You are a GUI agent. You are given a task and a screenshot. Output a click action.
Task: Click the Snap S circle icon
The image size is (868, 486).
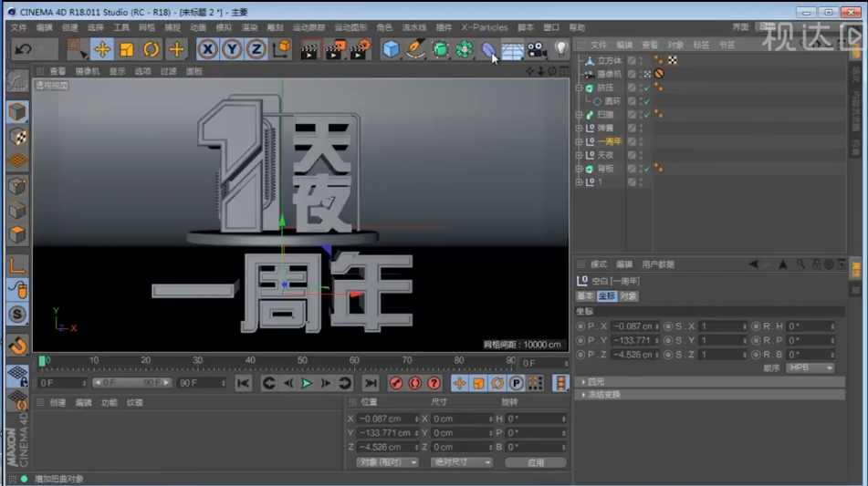(17, 315)
